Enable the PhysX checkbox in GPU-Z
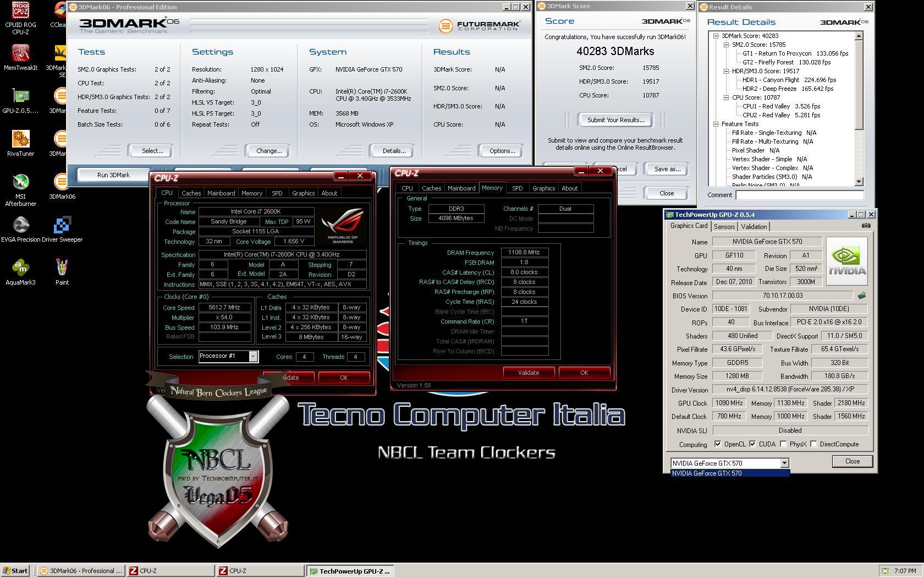924x578 pixels. click(783, 444)
